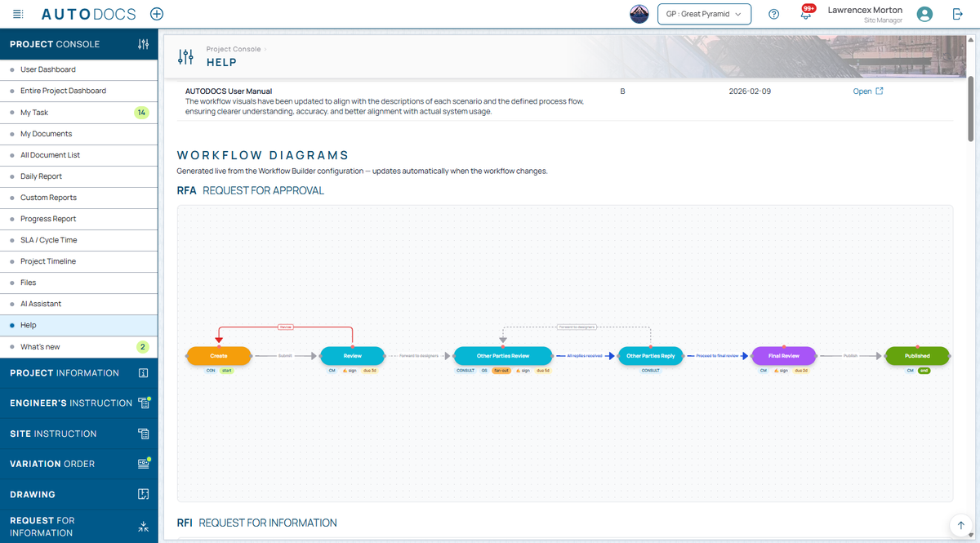Click the Help page header sliders icon

tap(186, 56)
